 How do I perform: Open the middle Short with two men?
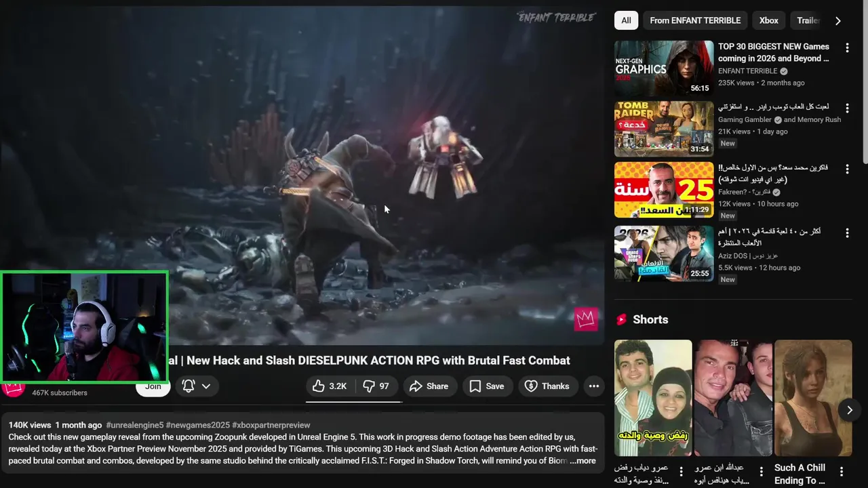733,398
